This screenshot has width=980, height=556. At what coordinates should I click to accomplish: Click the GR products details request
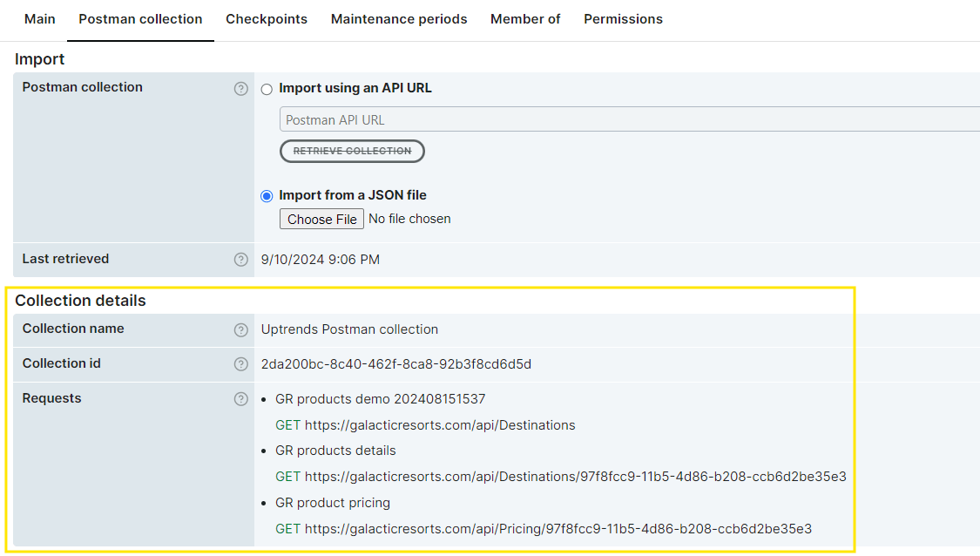tap(335, 451)
